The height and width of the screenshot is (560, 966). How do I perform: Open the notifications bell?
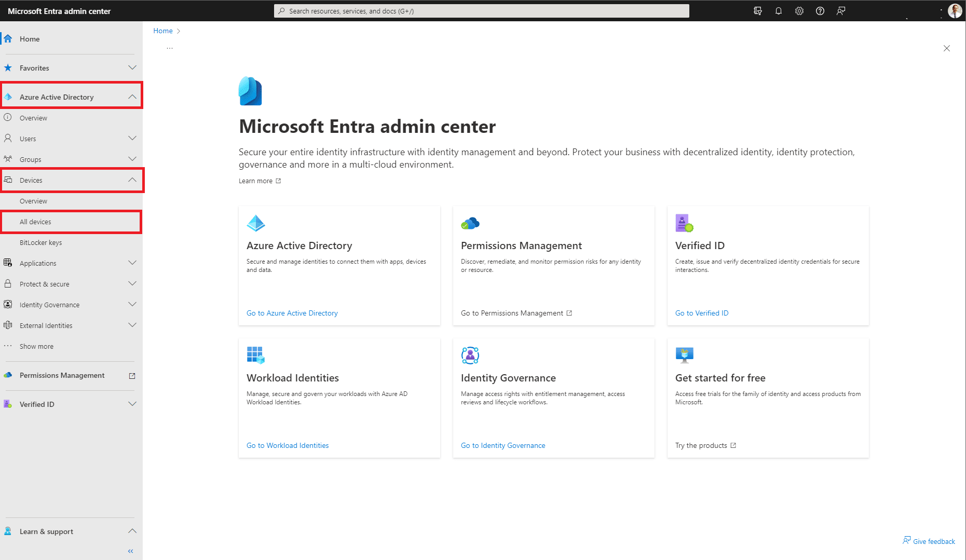coord(779,11)
